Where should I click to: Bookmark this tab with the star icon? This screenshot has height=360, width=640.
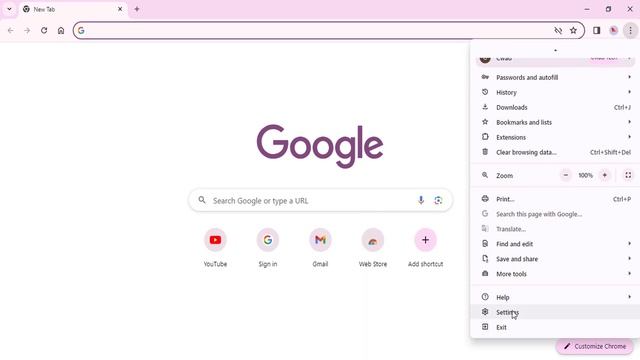click(573, 31)
